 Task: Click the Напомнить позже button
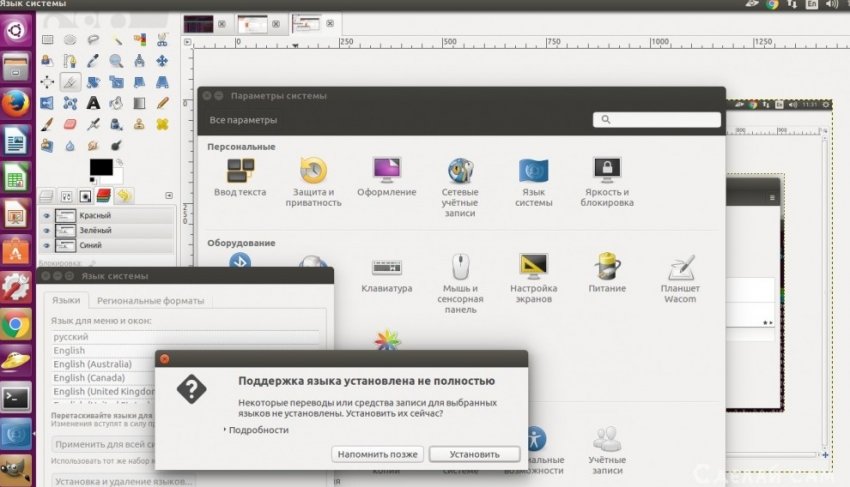[379, 454]
